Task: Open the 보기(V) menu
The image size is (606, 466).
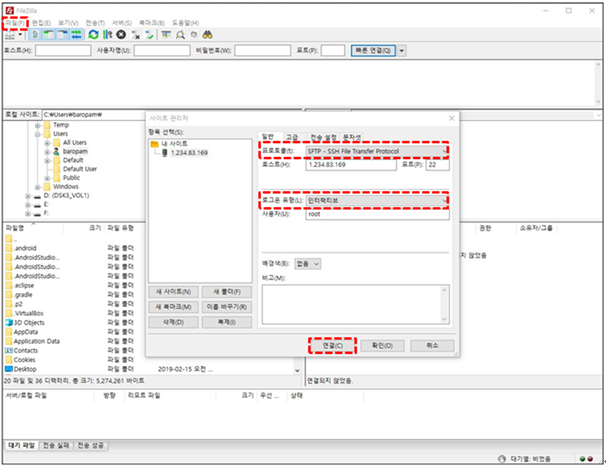Action: [68, 23]
